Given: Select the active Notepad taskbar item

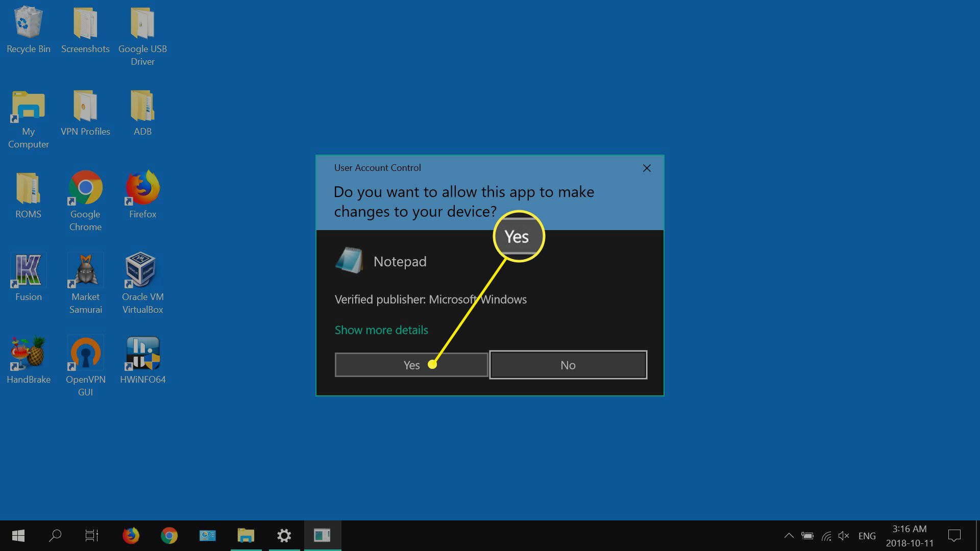Looking at the screenshot, I should coord(323,536).
